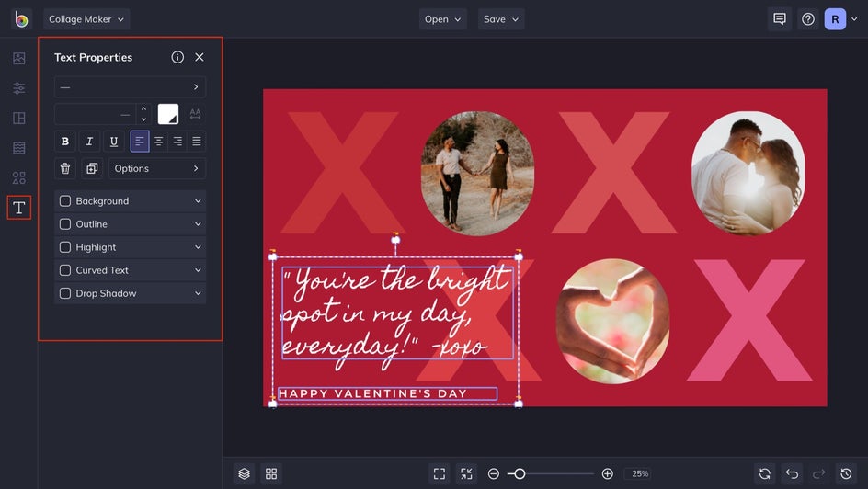This screenshot has height=489, width=868.
Task: Open text Options submenu
Action: [157, 168]
